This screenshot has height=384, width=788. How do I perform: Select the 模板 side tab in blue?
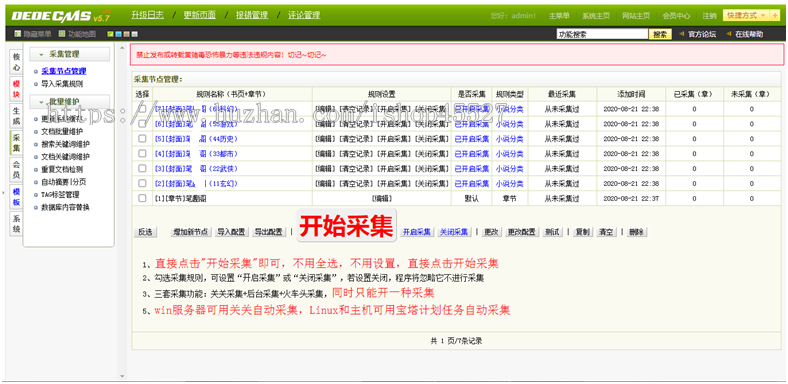16,198
